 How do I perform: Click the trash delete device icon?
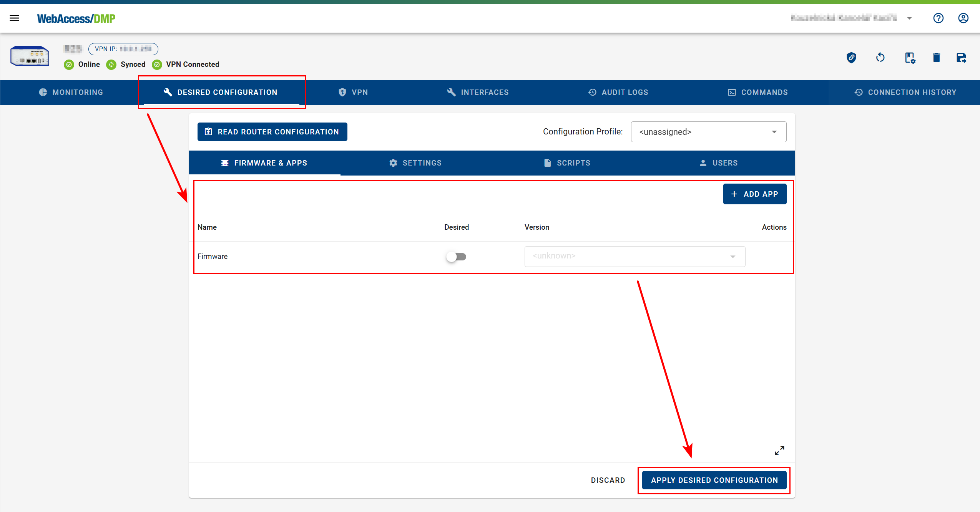tap(936, 58)
